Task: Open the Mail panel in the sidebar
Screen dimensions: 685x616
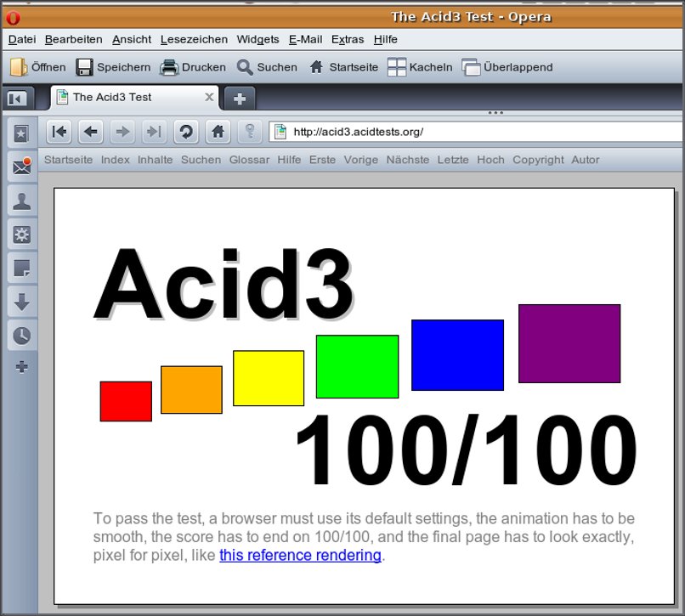Action: click(x=21, y=167)
